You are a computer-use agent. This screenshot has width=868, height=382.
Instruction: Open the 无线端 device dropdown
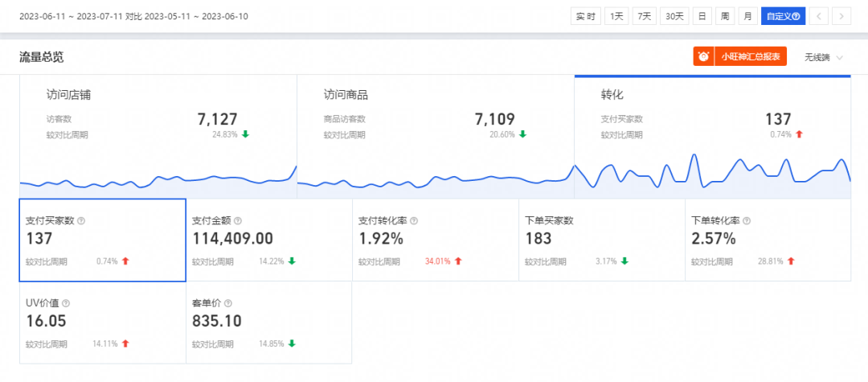823,57
